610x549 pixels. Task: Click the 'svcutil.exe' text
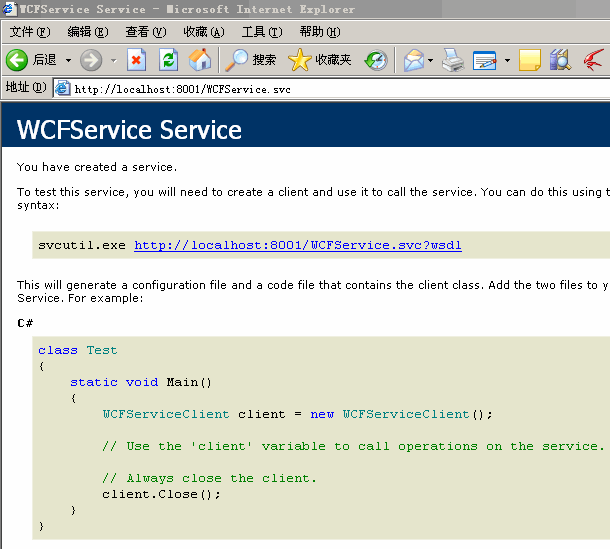point(82,245)
